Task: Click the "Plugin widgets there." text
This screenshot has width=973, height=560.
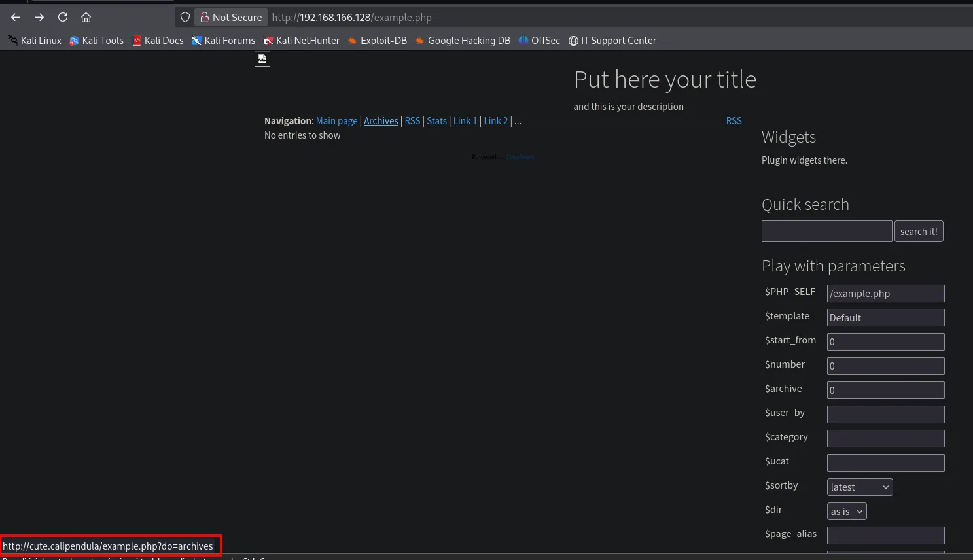Action: [x=804, y=160]
